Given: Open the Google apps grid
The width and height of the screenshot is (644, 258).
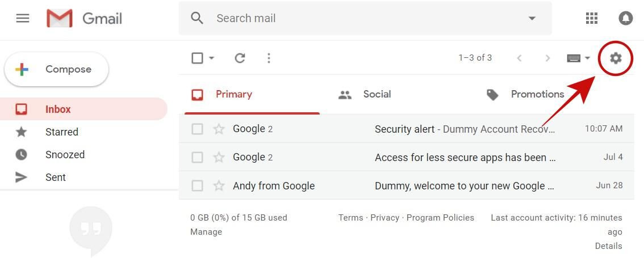Looking at the screenshot, I should click(592, 18).
